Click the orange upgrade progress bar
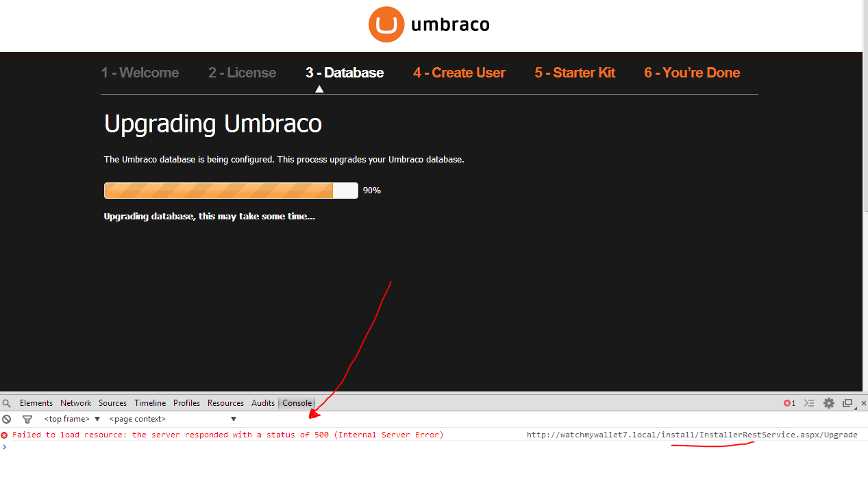The height and width of the screenshot is (484, 868). tap(231, 191)
